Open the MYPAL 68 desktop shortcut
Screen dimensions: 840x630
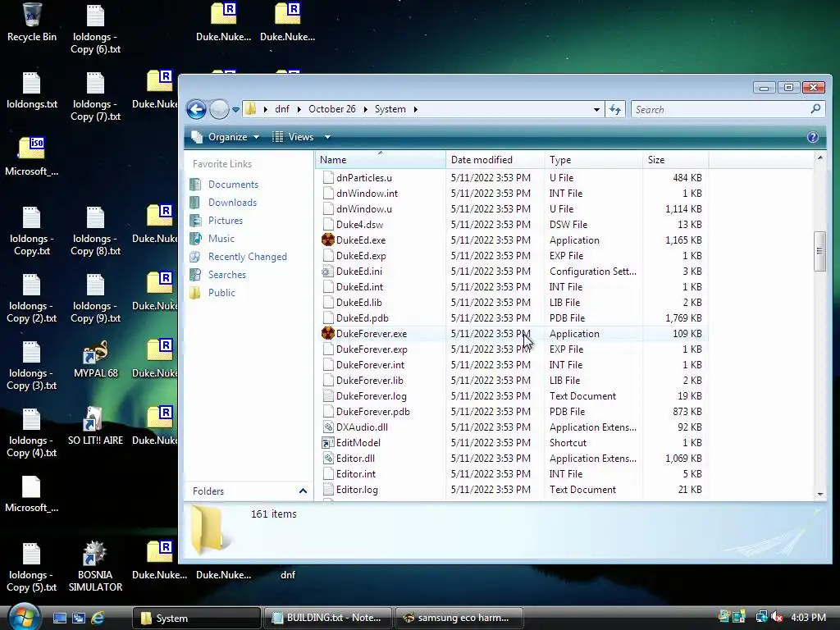coord(95,359)
